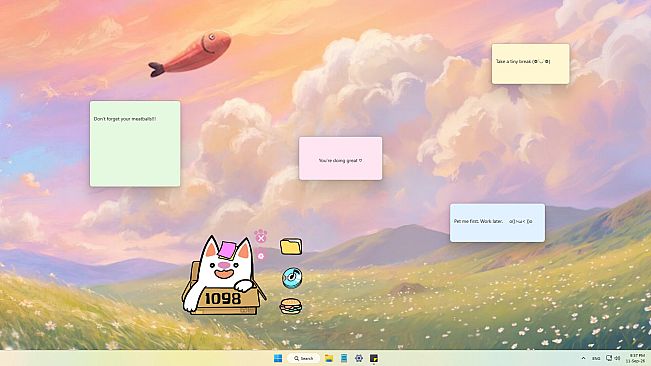Open the Windows Start menu
The width and height of the screenshot is (651, 366).
pos(278,358)
